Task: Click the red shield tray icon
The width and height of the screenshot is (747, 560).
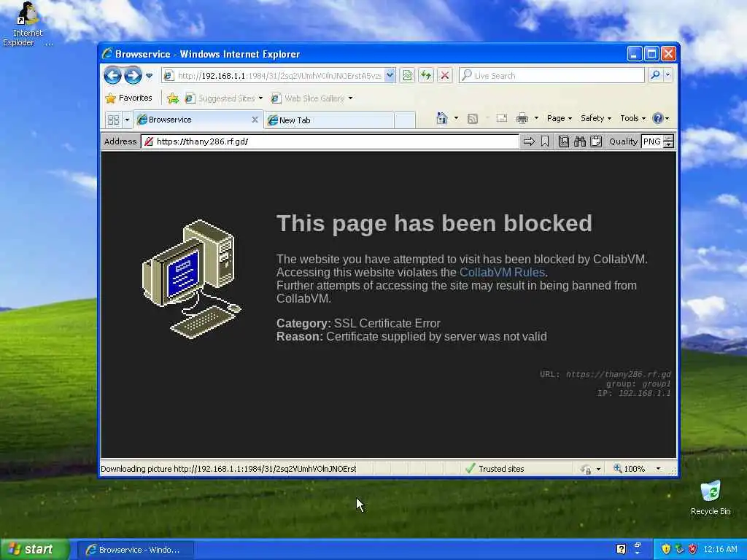Action: point(693,549)
